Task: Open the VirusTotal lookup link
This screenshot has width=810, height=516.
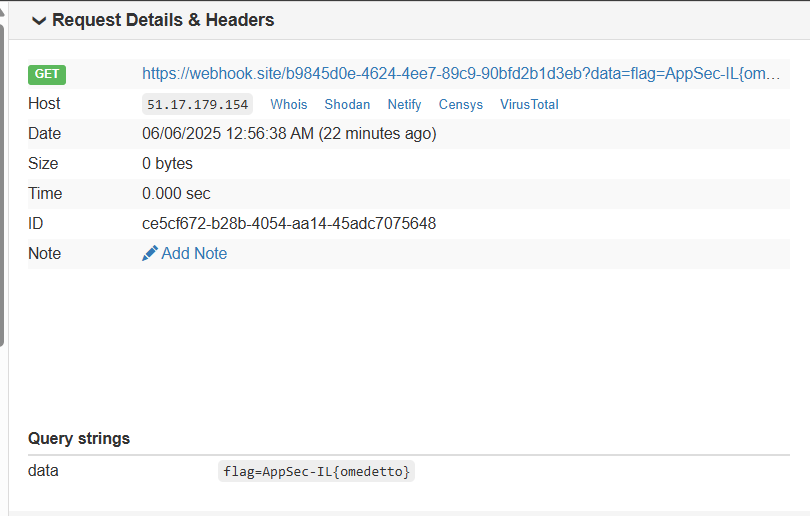Action: 529,104
